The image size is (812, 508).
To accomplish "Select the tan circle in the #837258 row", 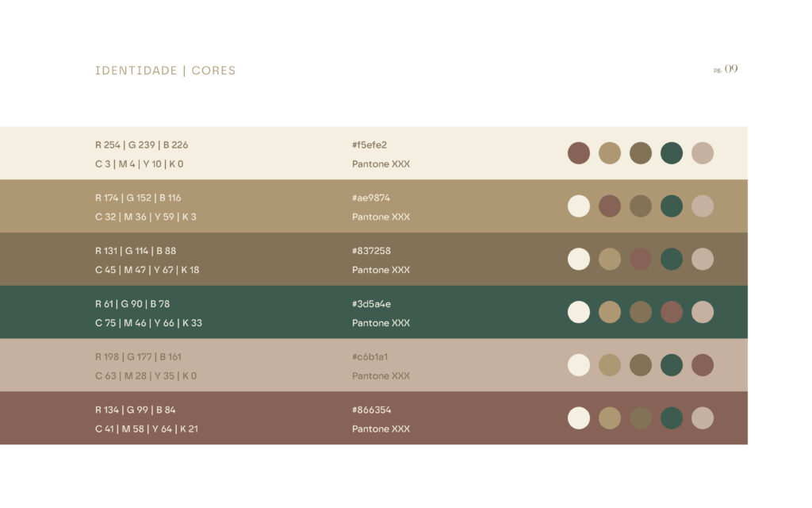I will [x=610, y=260].
